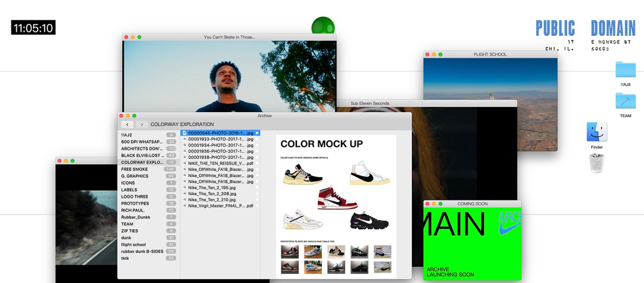644x283 pixels.
Task: Click the PUBLIC DOMAIN logo
Action: coord(585,28)
